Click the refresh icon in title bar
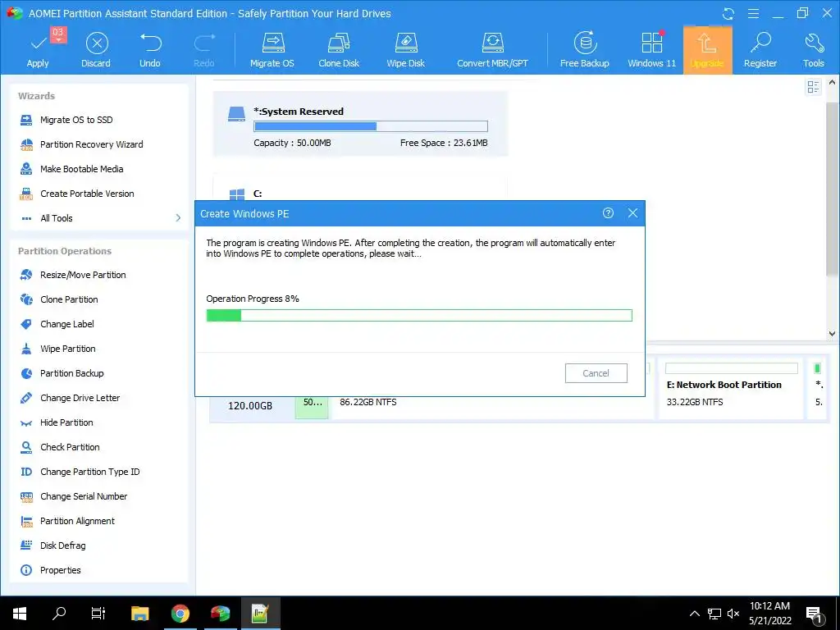840x630 pixels. point(728,14)
